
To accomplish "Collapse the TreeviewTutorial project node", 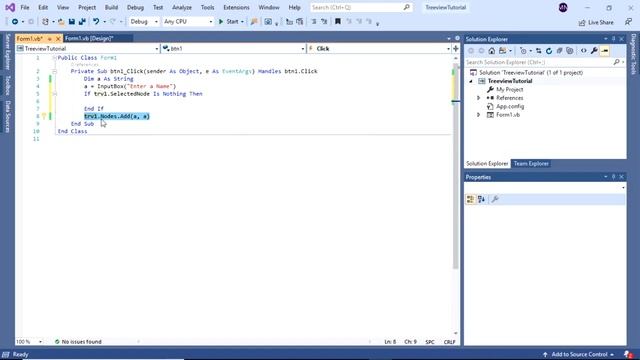I will point(471,81).
